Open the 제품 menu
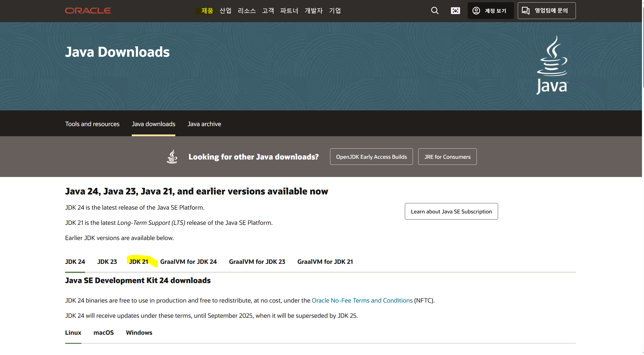The width and height of the screenshot is (644, 355). tap(207, 11)
